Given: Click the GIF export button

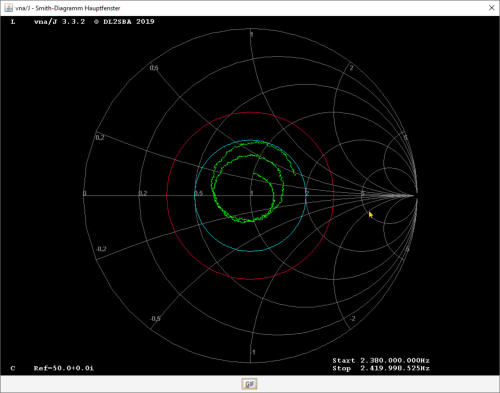Looking at the screenshot, I should [249, 384].
